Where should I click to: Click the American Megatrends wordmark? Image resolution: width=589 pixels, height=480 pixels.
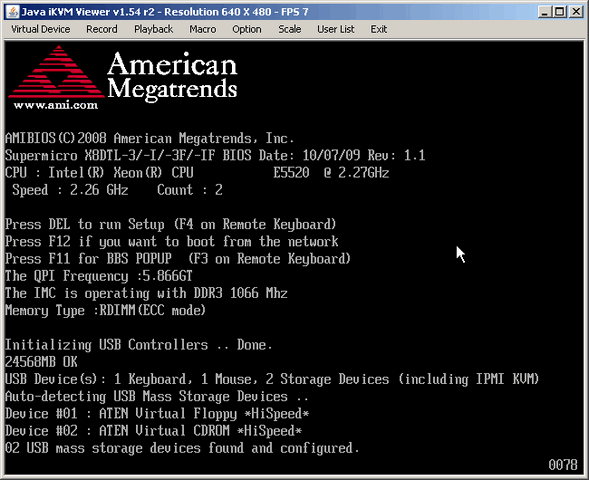(x=172, y=76)
